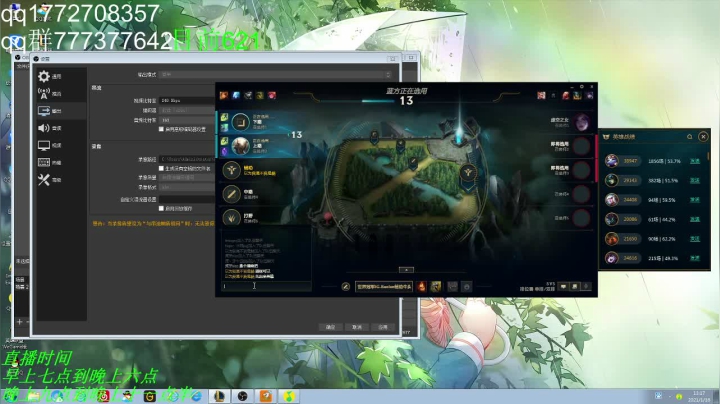The image size is (720, 404).
Task: Open the rune page selection dropdown
Action: [x=384, y=286]
